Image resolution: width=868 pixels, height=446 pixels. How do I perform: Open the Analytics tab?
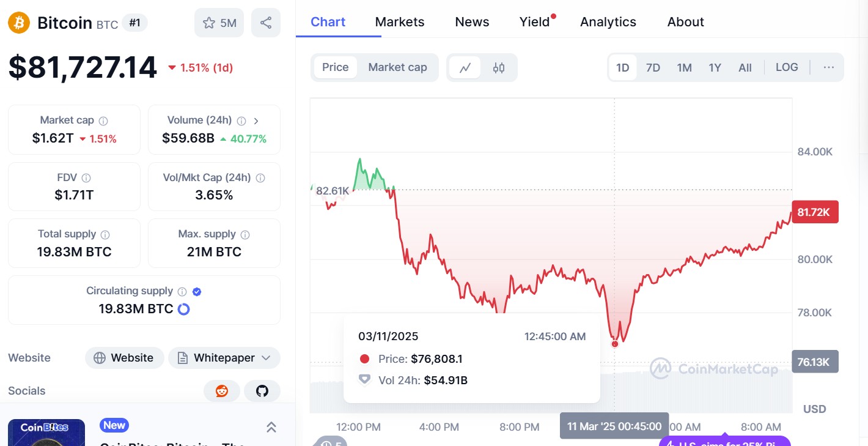click(608, 22)
